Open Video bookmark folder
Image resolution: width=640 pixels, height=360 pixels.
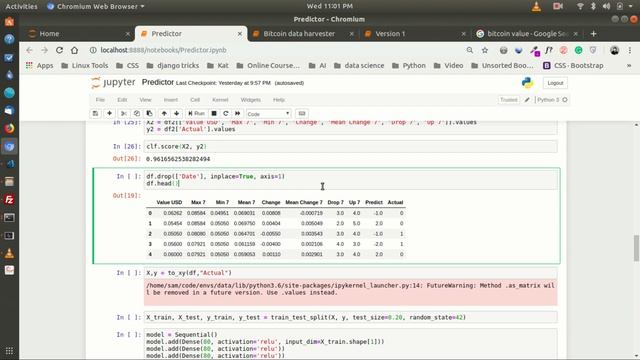[x=448, y=65]
